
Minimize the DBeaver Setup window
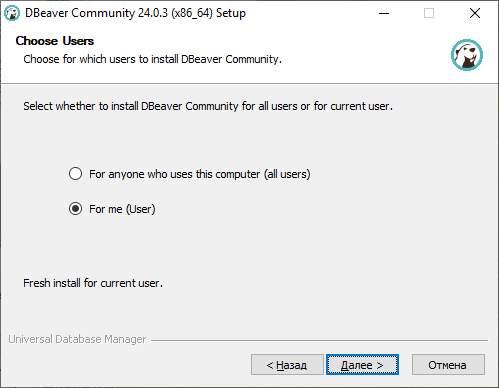[384, 13]
